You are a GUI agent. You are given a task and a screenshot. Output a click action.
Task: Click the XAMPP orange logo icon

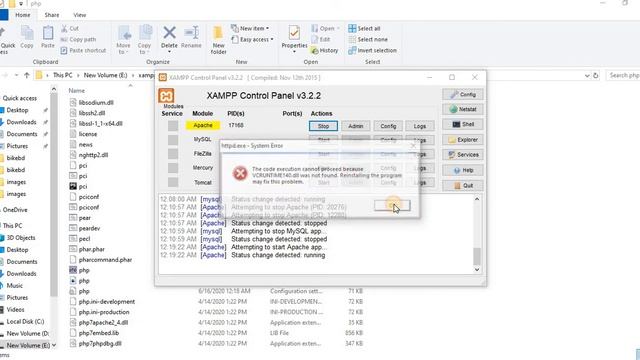point(166,96)
